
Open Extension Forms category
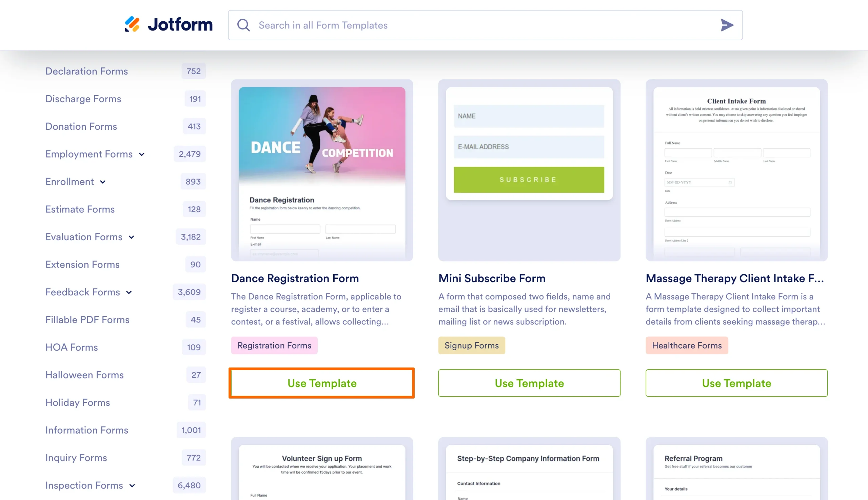[x=82, y=265]
